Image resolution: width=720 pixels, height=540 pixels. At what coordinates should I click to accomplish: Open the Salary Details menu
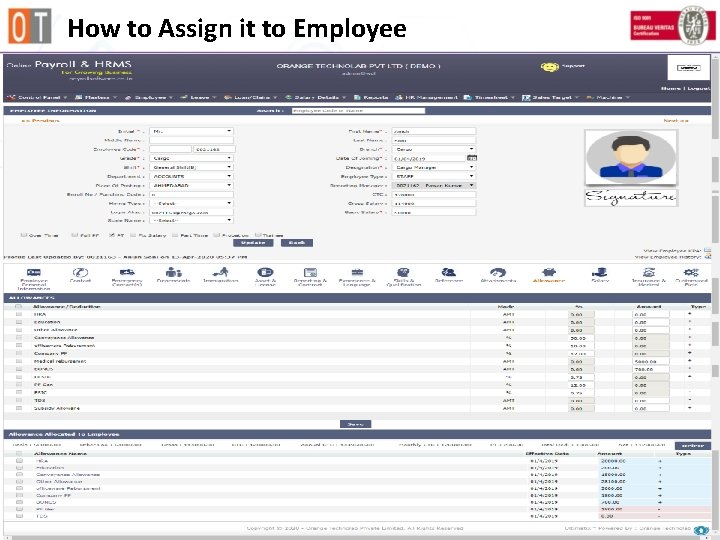pyautogui.click(x=316, y=97)
